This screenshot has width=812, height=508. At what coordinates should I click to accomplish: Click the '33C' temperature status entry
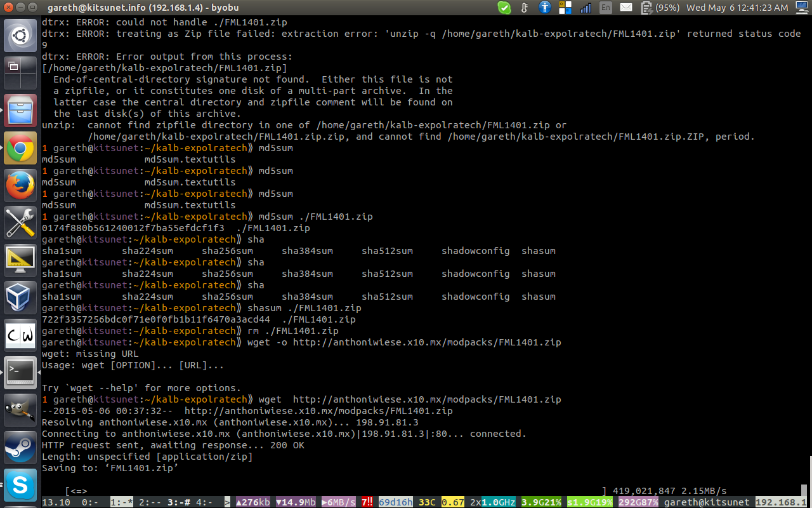[x=427, y=502]
